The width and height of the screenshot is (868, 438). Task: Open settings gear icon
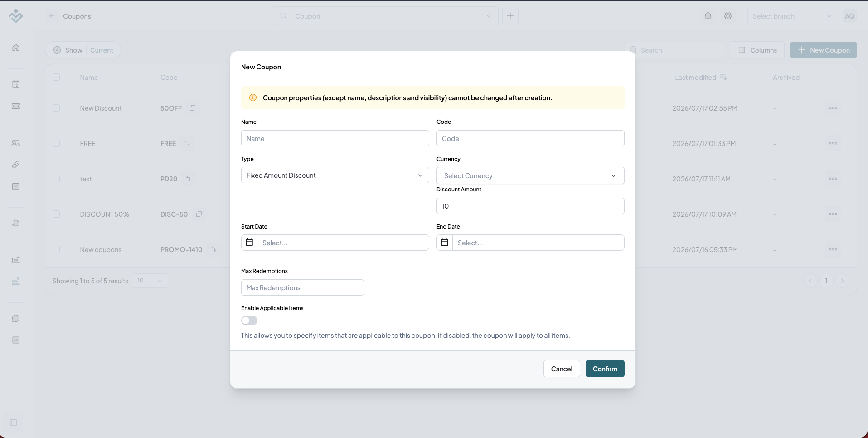coord(728,16)
